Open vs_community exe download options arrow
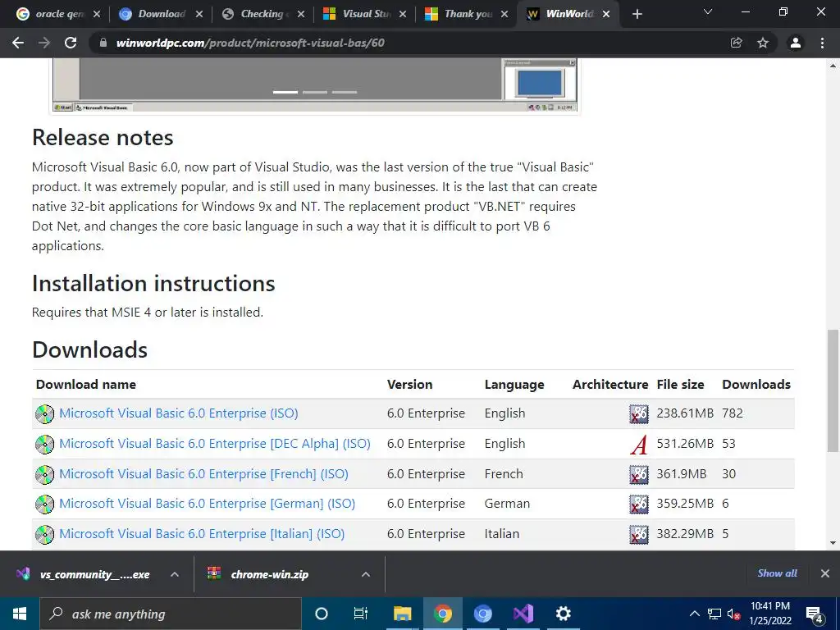Screen dimensions: 840x630 [x=175, y=574]
